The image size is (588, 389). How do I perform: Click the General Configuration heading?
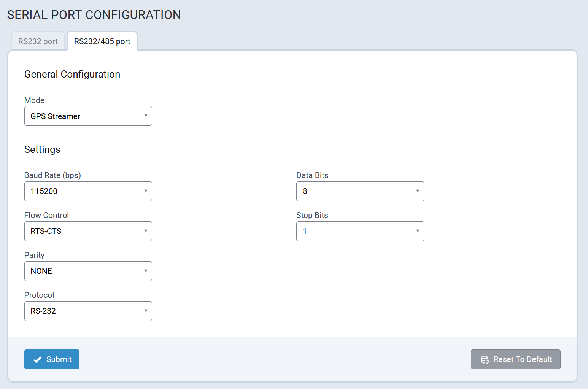[72, 74]
